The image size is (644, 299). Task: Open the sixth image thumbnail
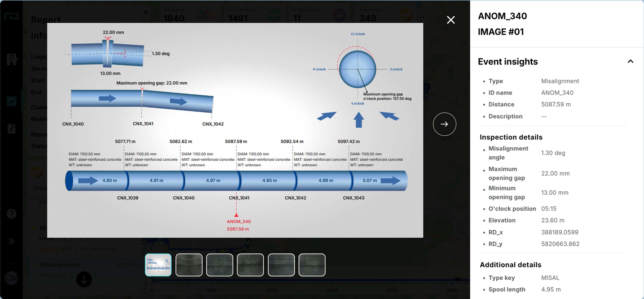312,265
